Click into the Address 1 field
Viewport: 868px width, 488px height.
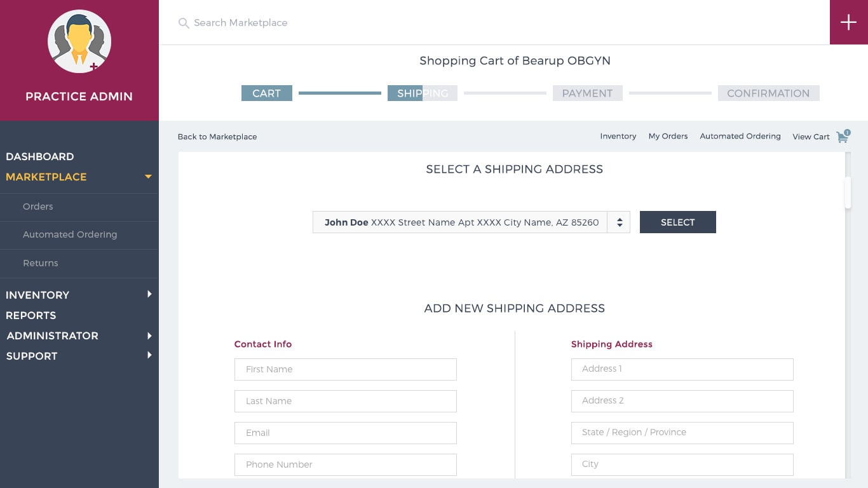(682, 369)
